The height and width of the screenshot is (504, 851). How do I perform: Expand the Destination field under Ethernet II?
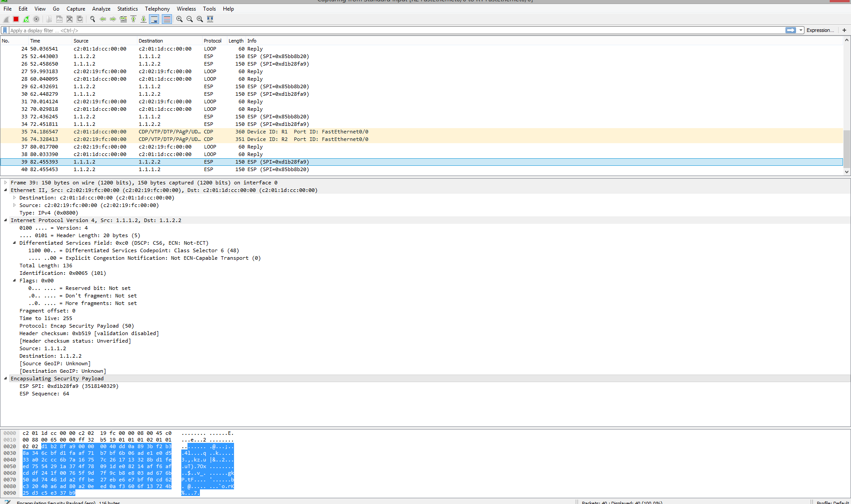[x=14, y=198]
